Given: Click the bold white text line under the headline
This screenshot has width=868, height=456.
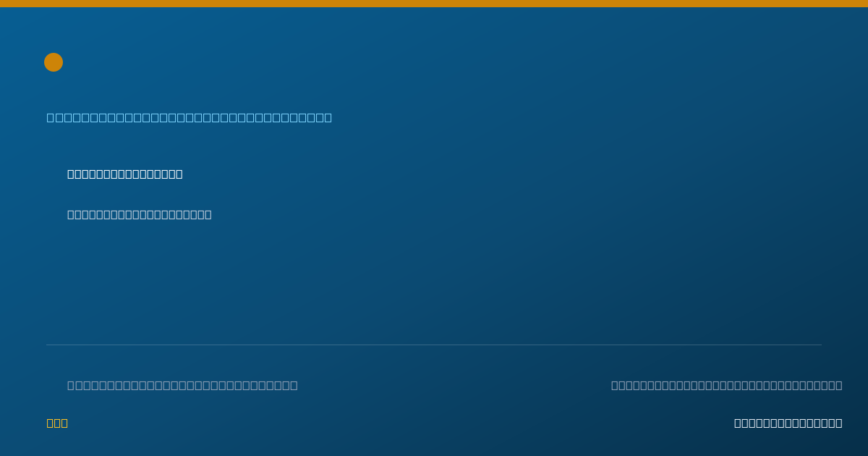Looking at the screenshot, I should tap(125, 174).
